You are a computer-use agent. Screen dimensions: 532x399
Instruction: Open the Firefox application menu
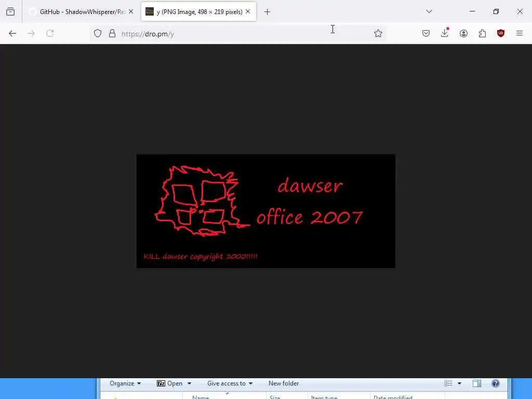[520, 33]
